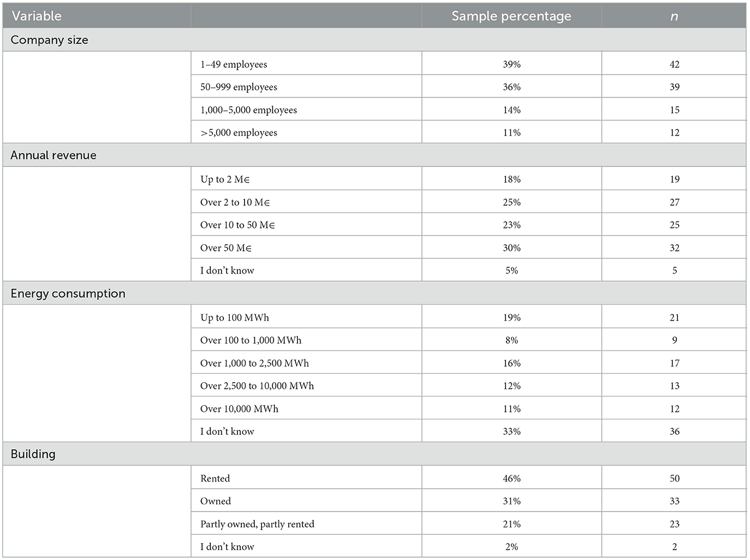The image size is (750, 560).
Task: Click the 50–999 employees cell
Action: click(239, 87)
